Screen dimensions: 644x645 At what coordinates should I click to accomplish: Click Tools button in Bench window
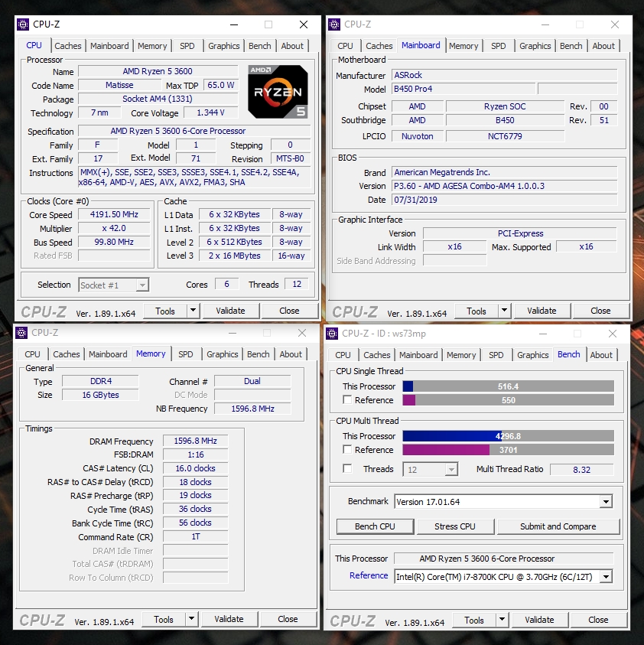tap(474, 620)
